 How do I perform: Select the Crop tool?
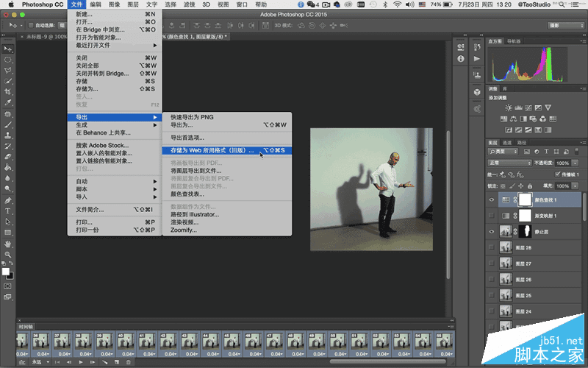click(x=8, y=92)
